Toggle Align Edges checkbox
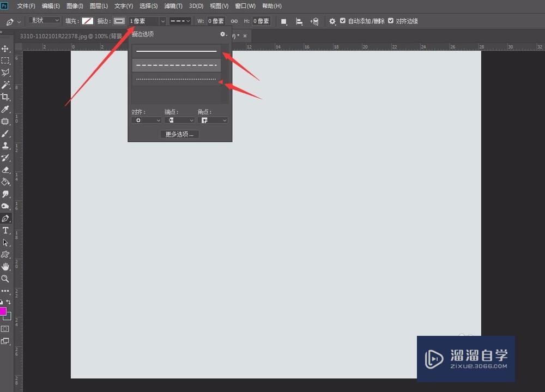The width and height of the screenshot is (545, 392). (391, 21)
